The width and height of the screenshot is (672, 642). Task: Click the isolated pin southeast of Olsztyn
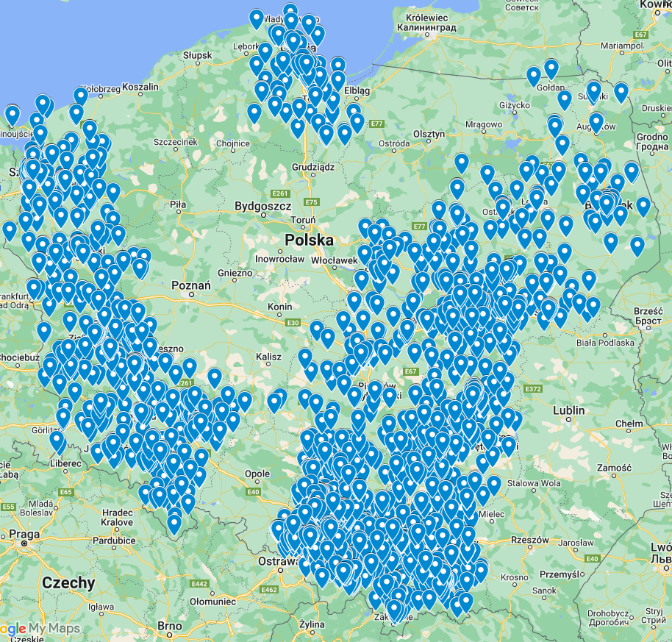tap(462, 163)
